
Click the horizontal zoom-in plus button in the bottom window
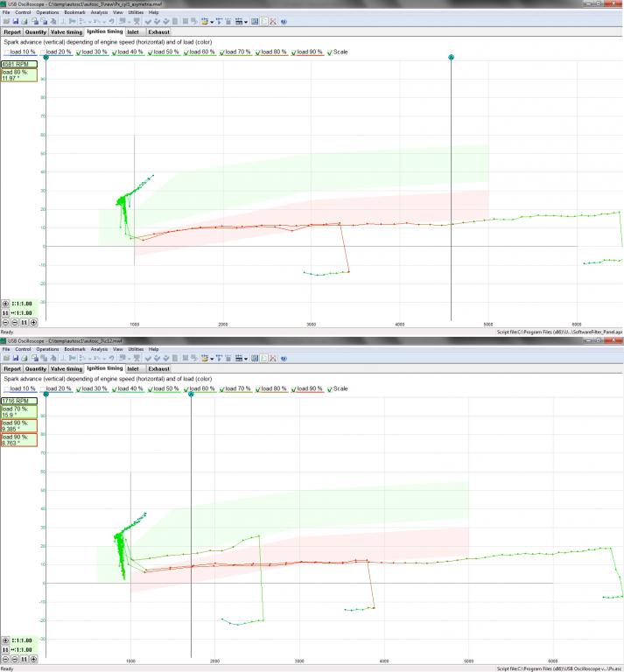(x=33, y=659)
